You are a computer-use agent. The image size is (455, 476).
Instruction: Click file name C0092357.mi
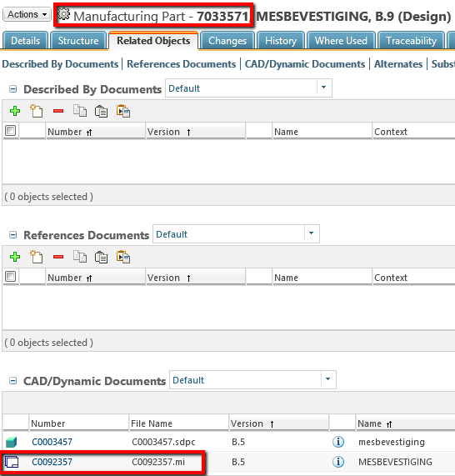pos(158,462)
